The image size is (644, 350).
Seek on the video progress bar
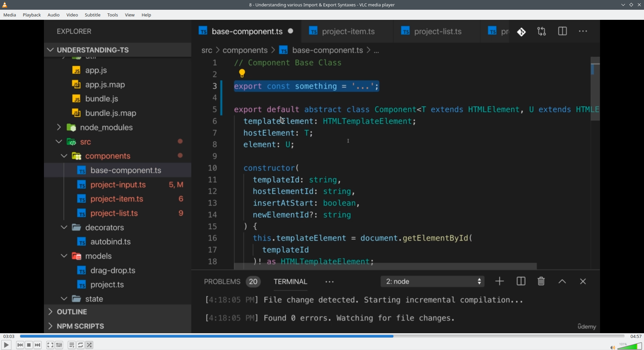click(x=322, y=336)
